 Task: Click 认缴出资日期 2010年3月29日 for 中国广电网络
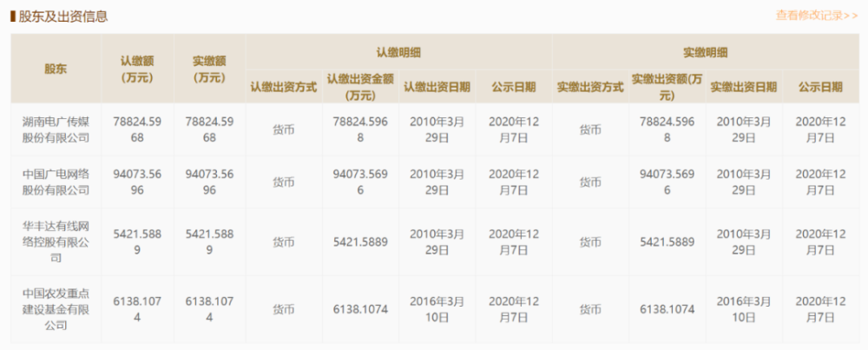coord(437,182)
